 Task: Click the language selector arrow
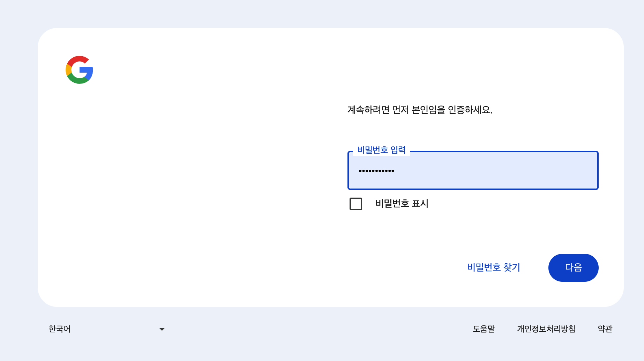[162, 329]
